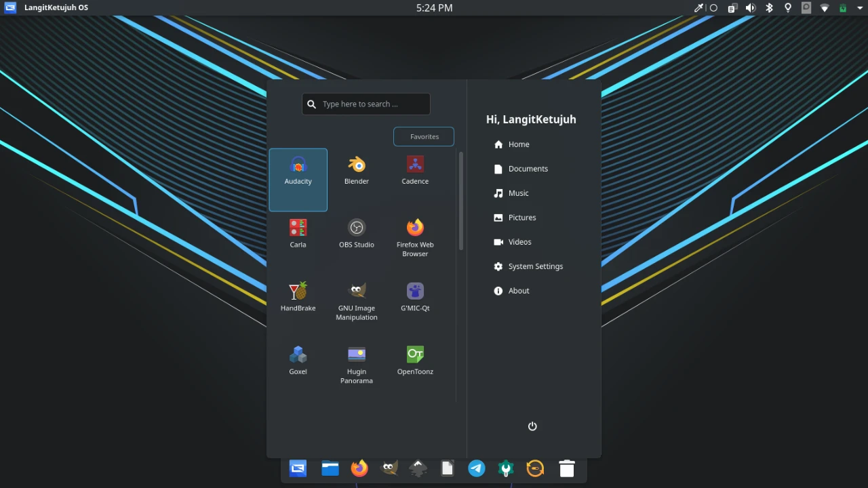Viewport: 868px width, 488px height.
Task: Open the Documents folder
Action: (528, 169)
